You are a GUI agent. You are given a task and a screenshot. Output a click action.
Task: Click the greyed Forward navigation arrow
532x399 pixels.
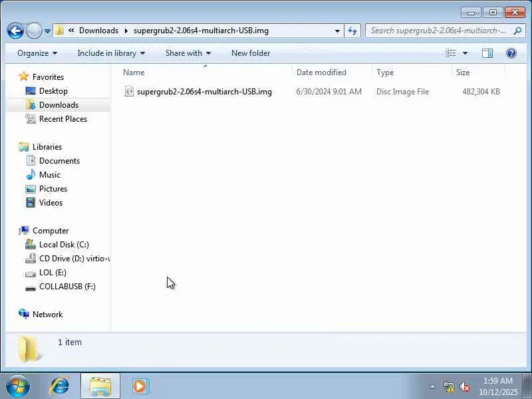35,31
